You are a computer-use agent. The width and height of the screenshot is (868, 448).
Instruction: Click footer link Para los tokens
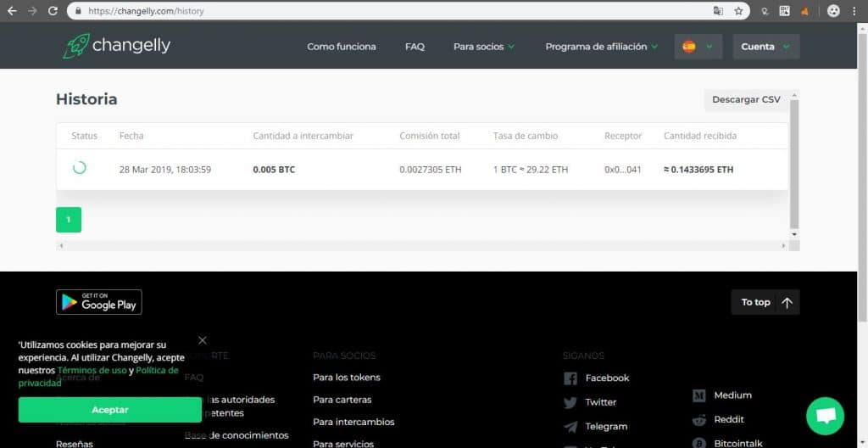(x=347, y=378)
